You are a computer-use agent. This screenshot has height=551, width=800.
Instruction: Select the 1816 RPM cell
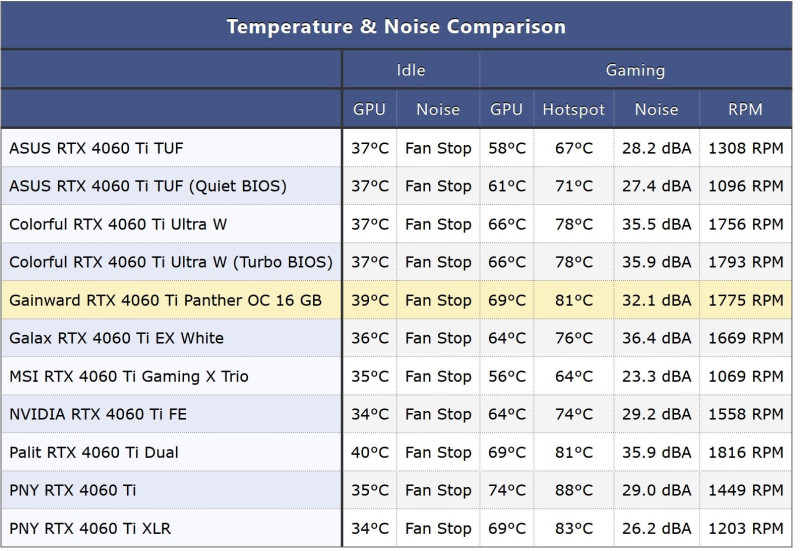tap(745, 452)
